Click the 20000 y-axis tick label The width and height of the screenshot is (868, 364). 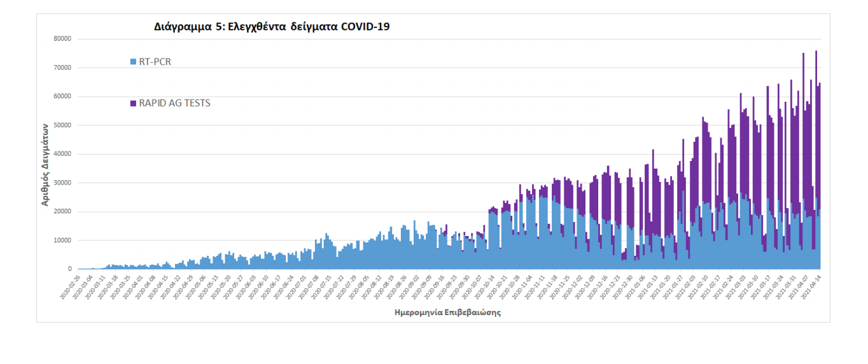pyautogui.click(x=62, y=212)
